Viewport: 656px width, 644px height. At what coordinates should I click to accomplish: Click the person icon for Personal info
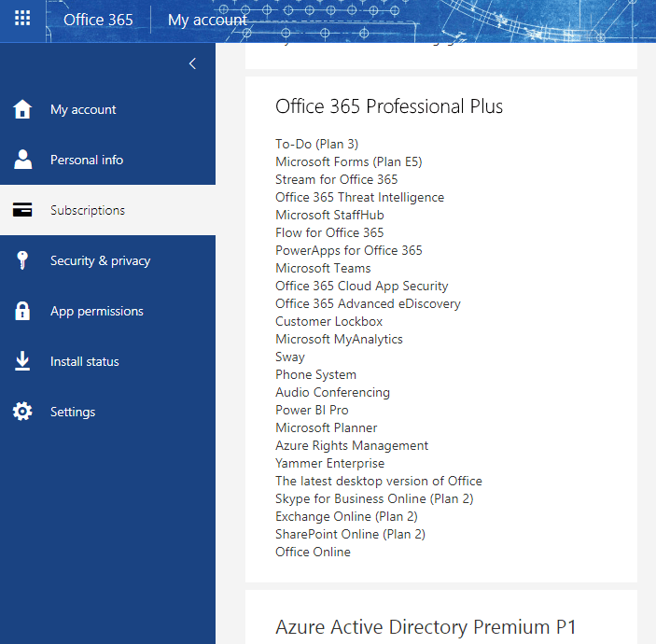pyautogui.click(x=22, y=160)
